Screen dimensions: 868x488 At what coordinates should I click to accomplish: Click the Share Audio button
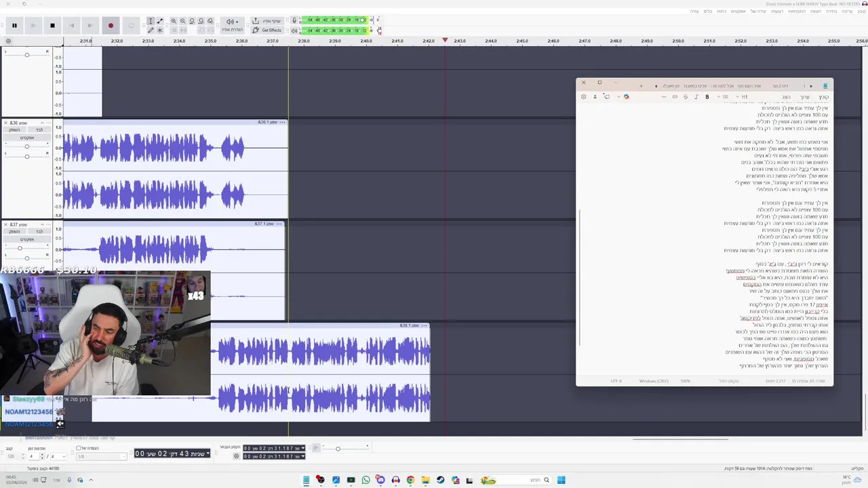pyautogui.click(x=267, y=21)
